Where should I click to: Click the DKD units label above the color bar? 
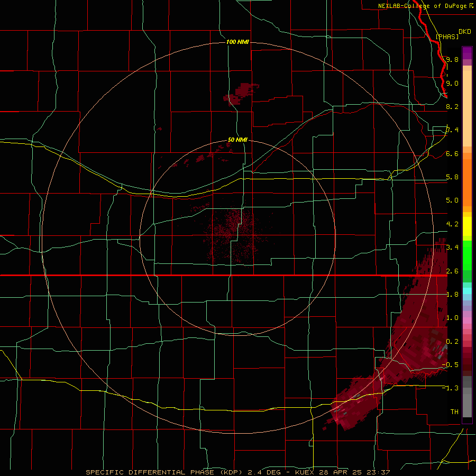(x=465, y=31)
